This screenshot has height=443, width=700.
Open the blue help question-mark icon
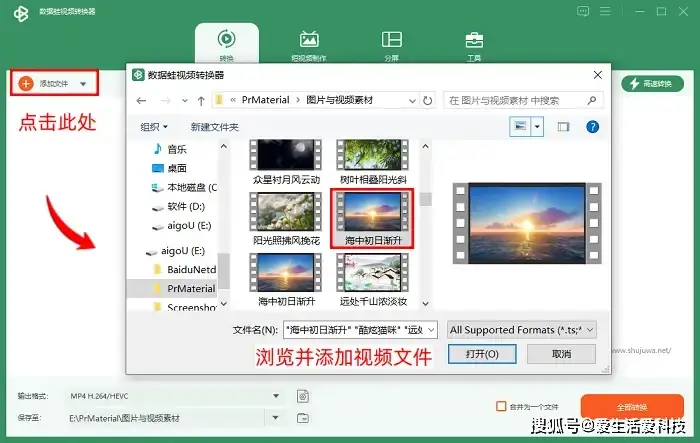coord(592,127)
